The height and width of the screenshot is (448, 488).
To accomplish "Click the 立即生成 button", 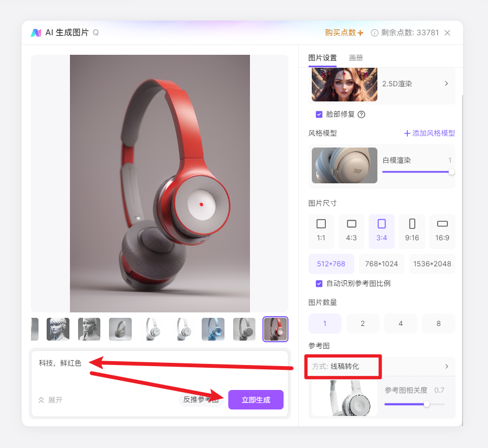I will pyautogui.click(x=256, y=400).
